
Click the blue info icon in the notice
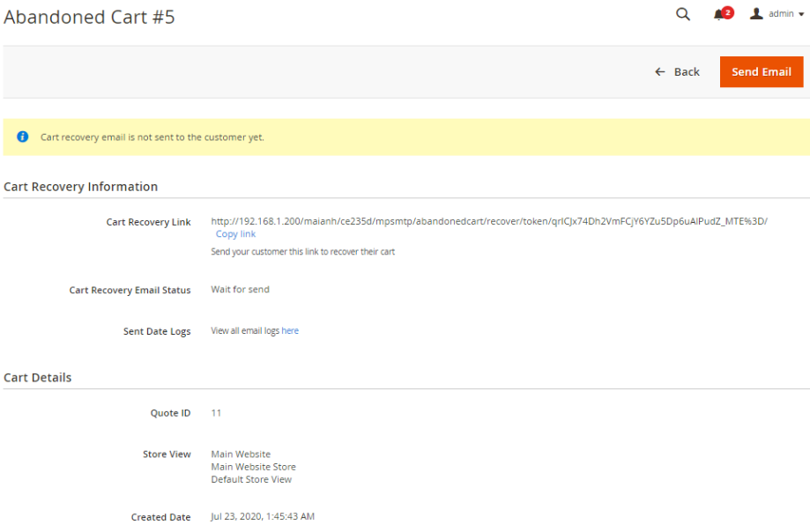(23, 137)
